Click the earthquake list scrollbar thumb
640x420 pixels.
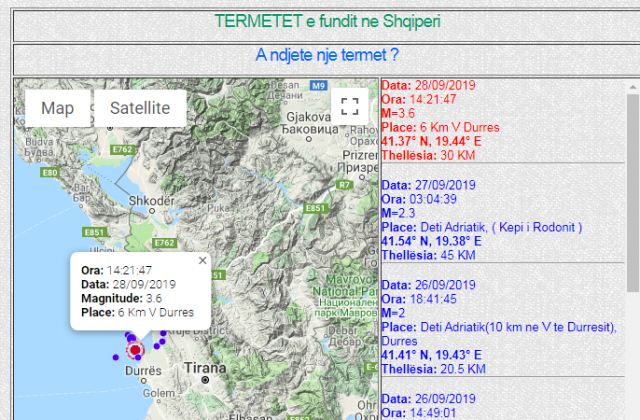(633, 193)
